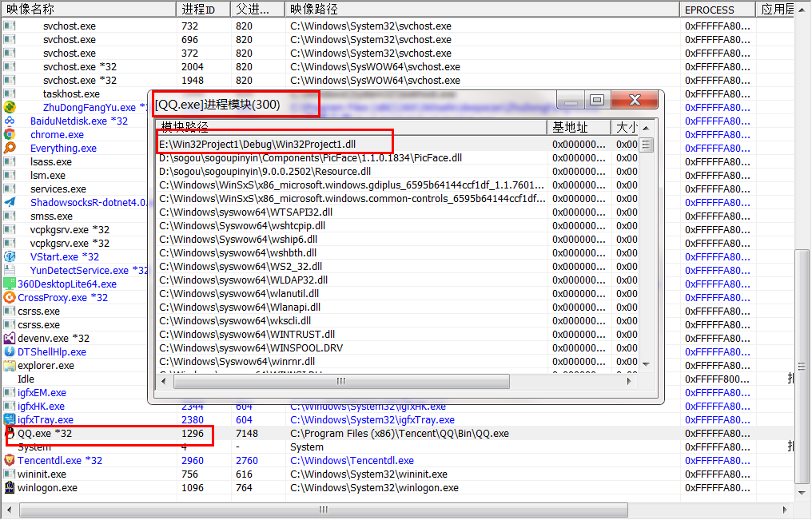Click the Tencentdl.exe shield icon
The width and height of the screenshot is (812, 520).
pos(10,460)
